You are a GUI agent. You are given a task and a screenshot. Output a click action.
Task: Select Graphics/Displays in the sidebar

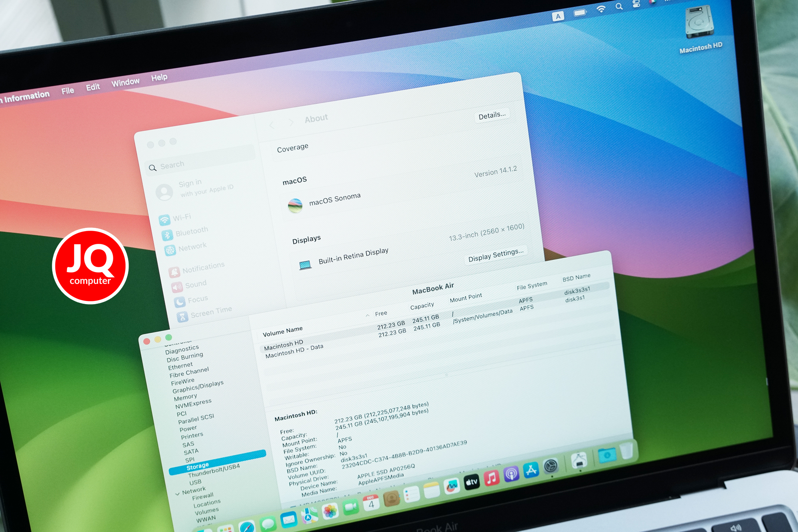pos(198,387)
